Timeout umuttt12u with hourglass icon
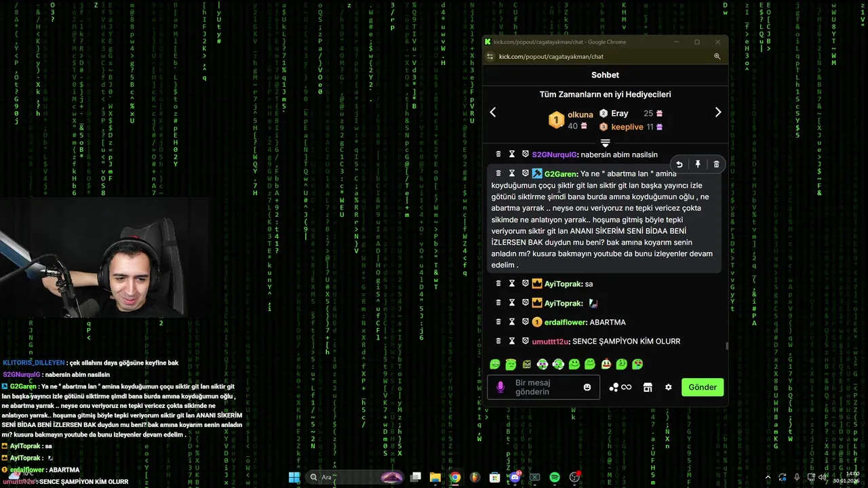The width and height of the screenshot is (868, 488). [512, 341]
